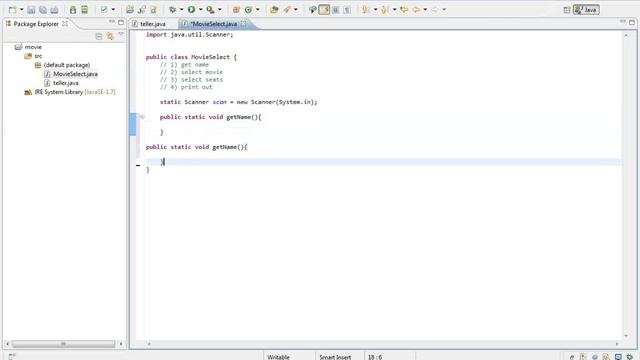This screenshot has height=360, width=640.
Task: Collapse the first getName method fold marker
Action: (142, 117)
